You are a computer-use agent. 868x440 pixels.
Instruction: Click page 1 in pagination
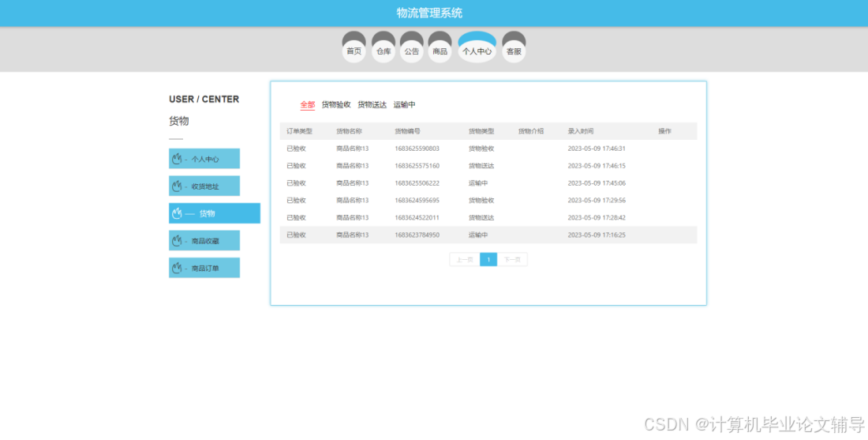(488, 259)
